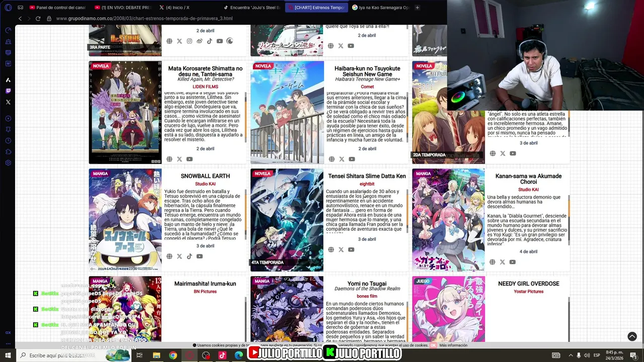This screenshot has height=362, width=644.
Task: Open the X icon for Tensei Shitara Slime
Action: coord(341,249)
